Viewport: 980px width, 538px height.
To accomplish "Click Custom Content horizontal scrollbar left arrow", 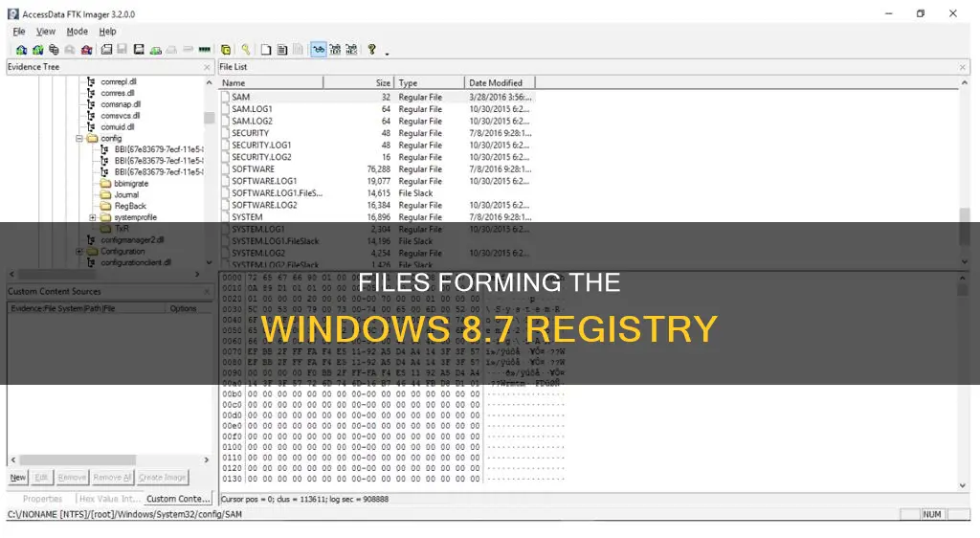I will pos(13,460).
